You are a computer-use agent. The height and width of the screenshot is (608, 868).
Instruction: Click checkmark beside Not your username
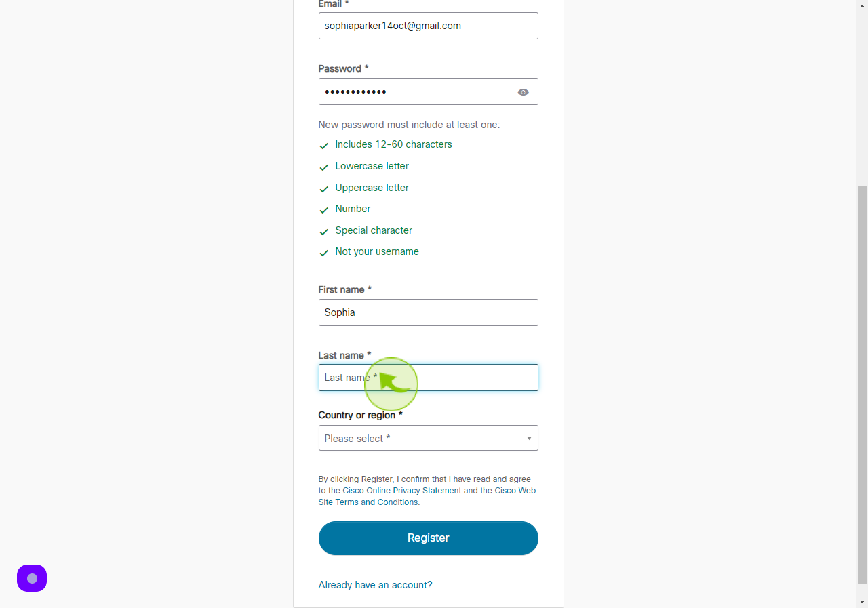[x=324, y=253]
